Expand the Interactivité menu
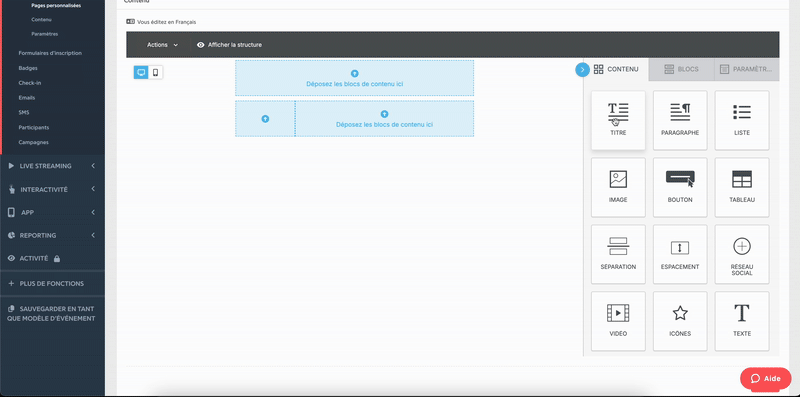Screen dimensions: 800x397 pos(52,189)
